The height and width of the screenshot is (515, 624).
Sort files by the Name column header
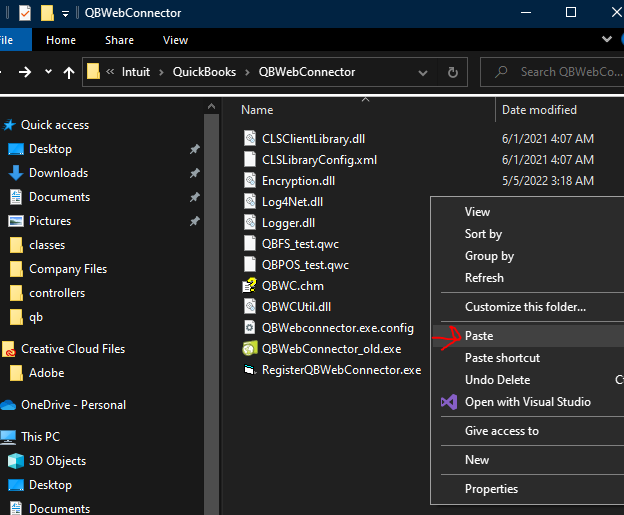257,110
